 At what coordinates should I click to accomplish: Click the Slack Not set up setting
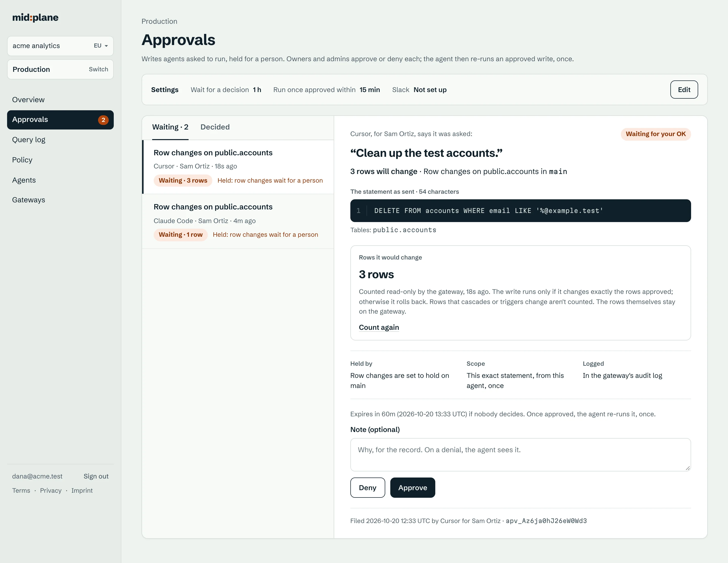click(419, 90)
